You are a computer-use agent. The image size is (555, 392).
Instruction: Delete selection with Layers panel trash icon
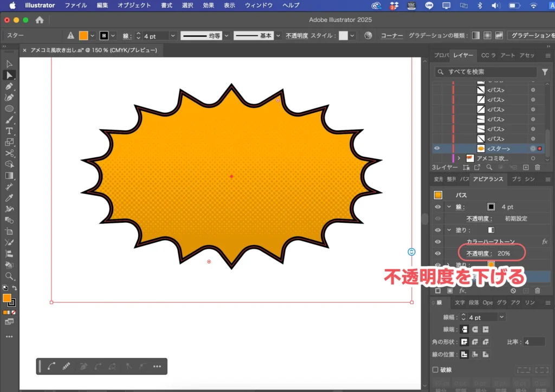(538, 168)
